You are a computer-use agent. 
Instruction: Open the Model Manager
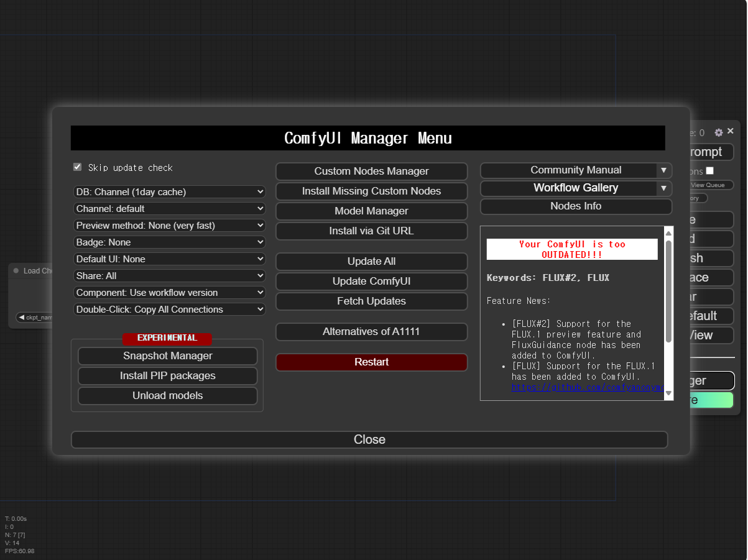(371, 211)
